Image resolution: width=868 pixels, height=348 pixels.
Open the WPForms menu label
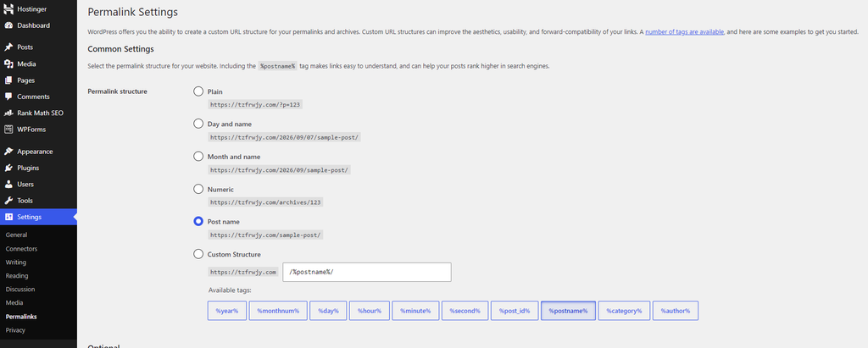[31, 130]
